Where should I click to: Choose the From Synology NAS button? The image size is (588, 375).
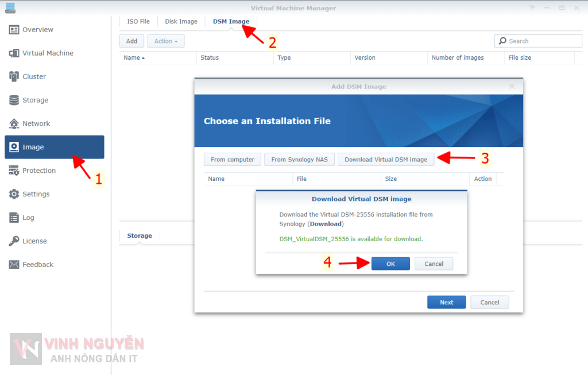(x=300, y=160)
